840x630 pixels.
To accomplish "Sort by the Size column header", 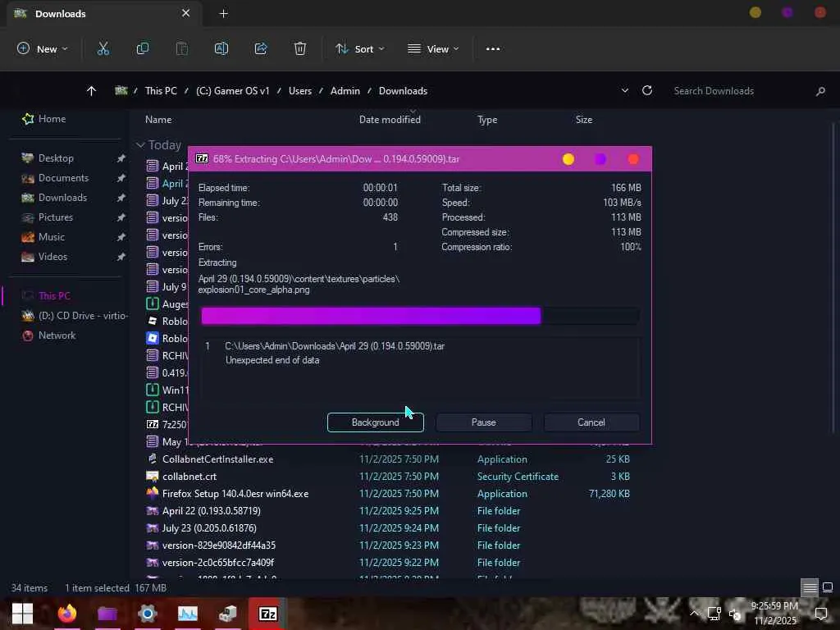I will 584,120.
